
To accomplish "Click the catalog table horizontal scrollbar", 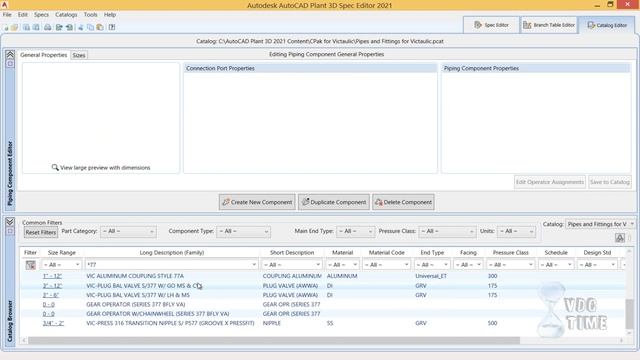I will click(x=273, y=340).
